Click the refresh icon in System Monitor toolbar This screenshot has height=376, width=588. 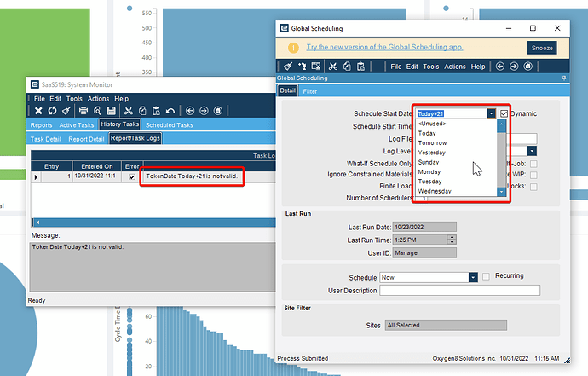point(52,111)
